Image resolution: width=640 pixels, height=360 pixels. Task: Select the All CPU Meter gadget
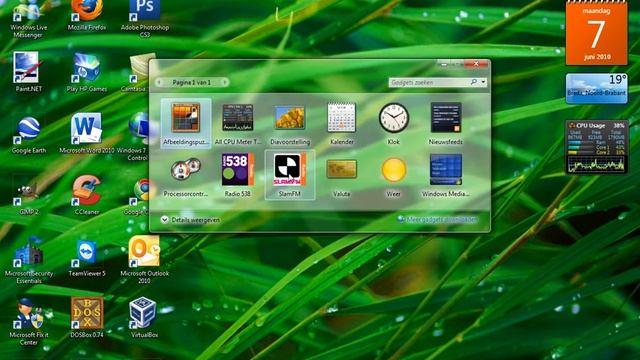238,123
